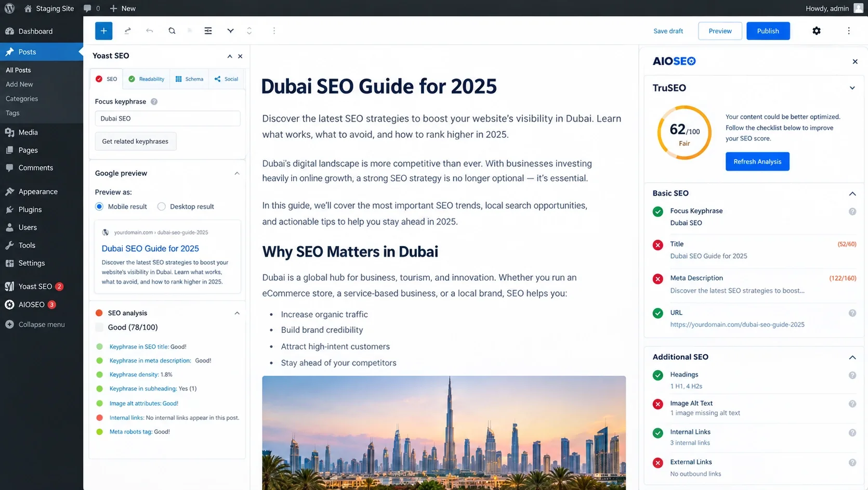The width and height of the screenshot is (868, 490).
Task: Click the Comments icon in sidebar
Action: click(x=9, y=167)
